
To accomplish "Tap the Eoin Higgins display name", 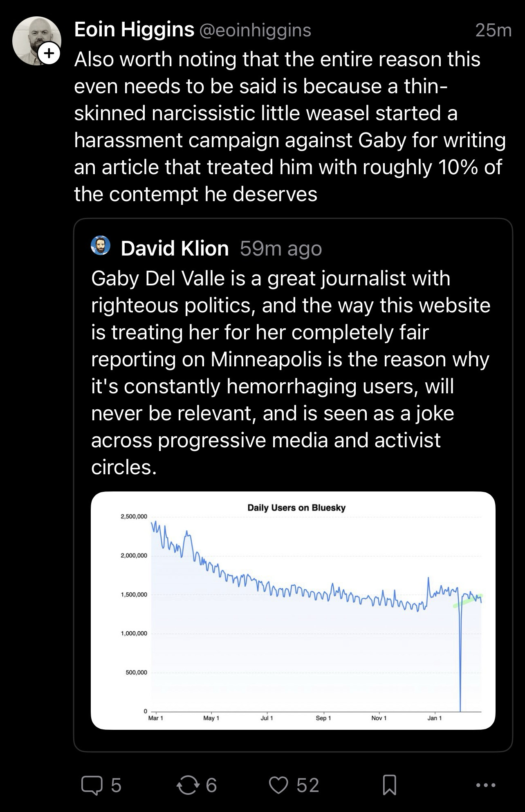I will pos(134,29).
